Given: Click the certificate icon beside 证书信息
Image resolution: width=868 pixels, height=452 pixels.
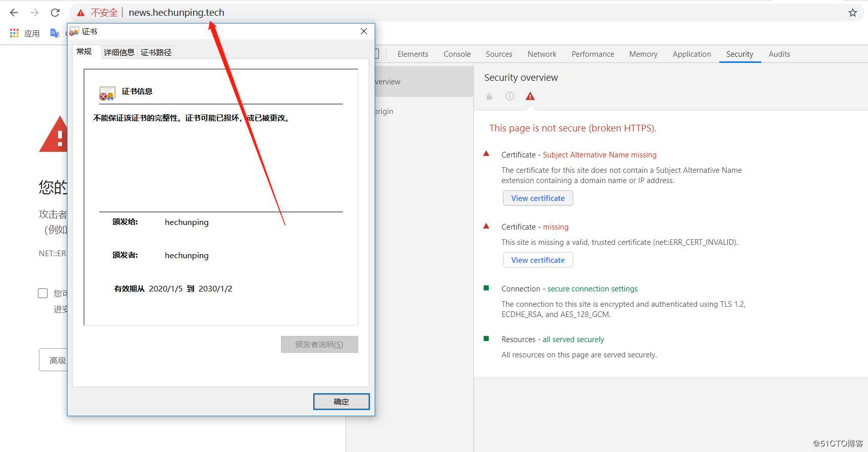Looking at the screenshot, I should click(107, 93).
